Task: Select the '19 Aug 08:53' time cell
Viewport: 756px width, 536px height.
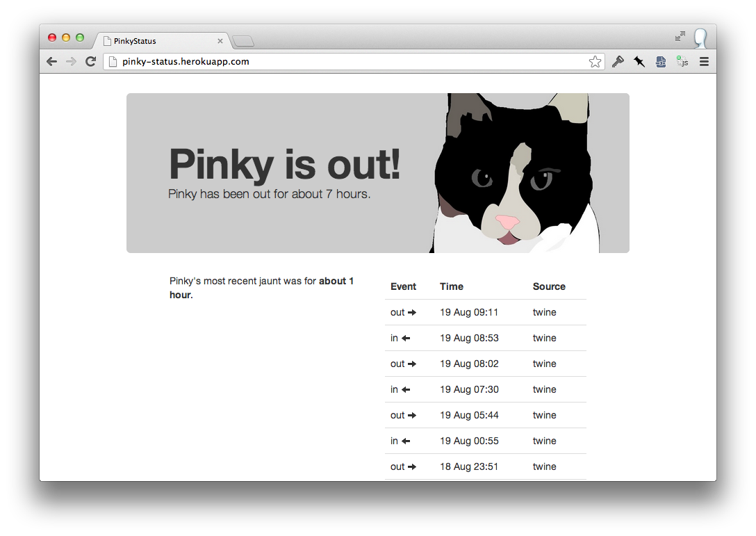Action: [x=469, y=338]
